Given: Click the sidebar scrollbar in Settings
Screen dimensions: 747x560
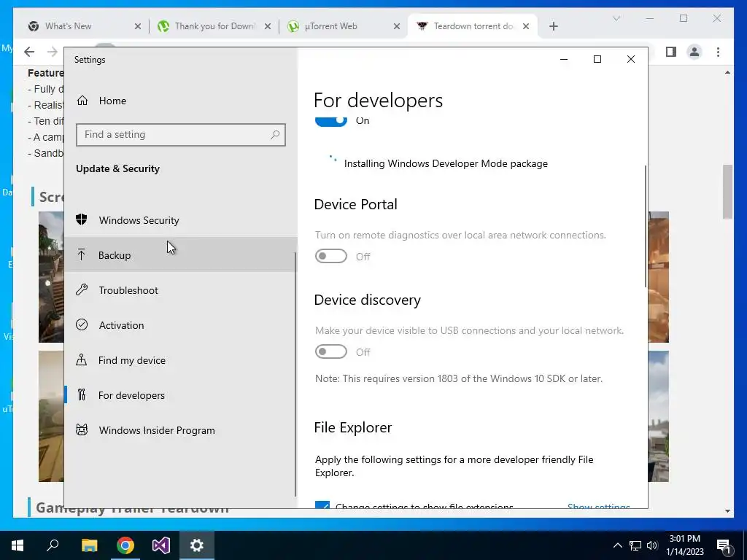Looking at the screenshot, I should pos(295,374).
